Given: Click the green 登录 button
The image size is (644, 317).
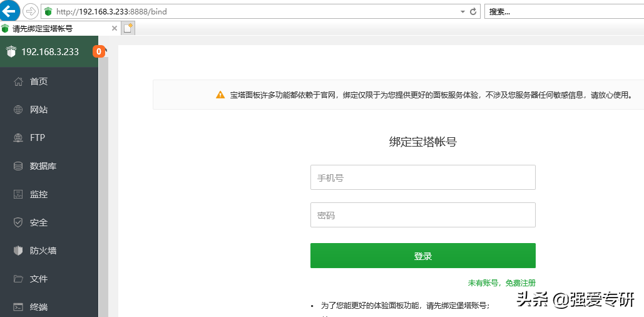Looking at the screenshot, I should (x=423, y=256).
